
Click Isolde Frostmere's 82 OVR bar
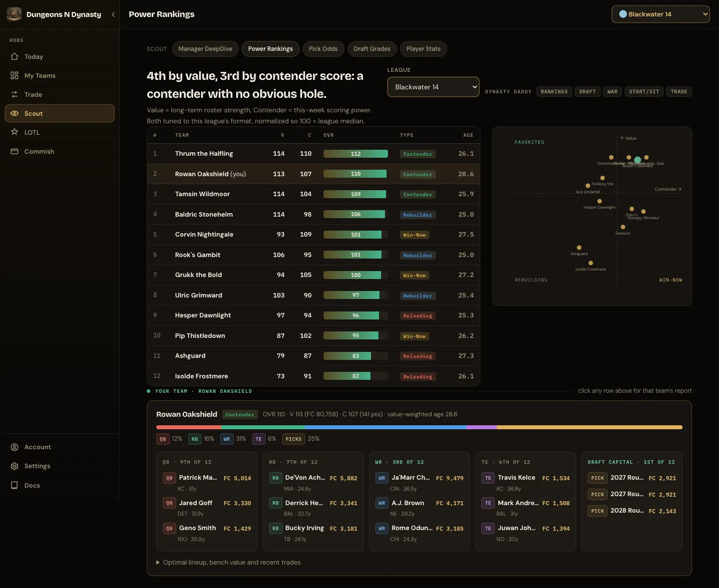coord(356,376)
